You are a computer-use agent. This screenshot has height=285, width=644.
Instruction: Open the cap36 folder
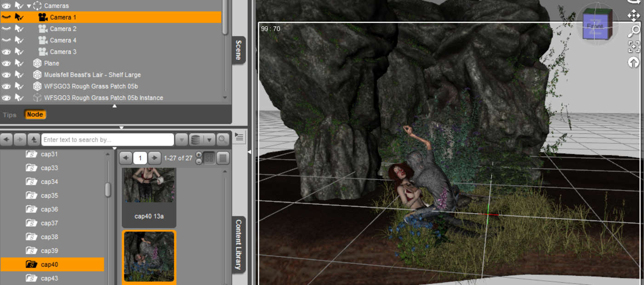[49, 210]
